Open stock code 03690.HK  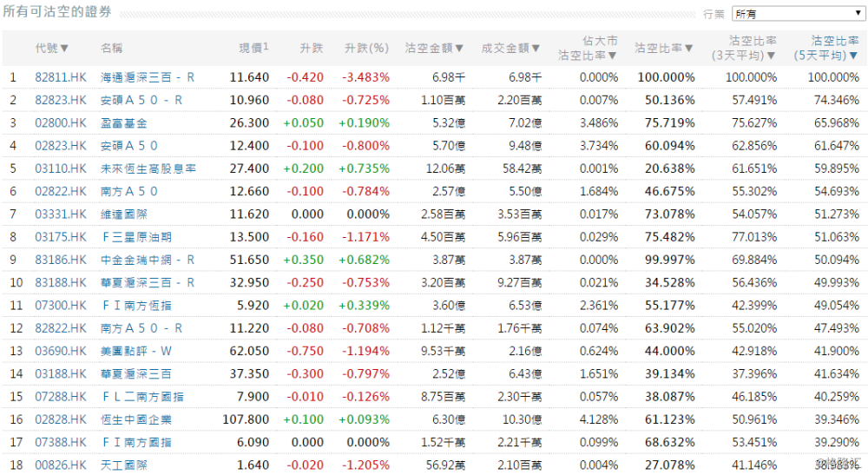pyautogui.click(x=61, y=351)
